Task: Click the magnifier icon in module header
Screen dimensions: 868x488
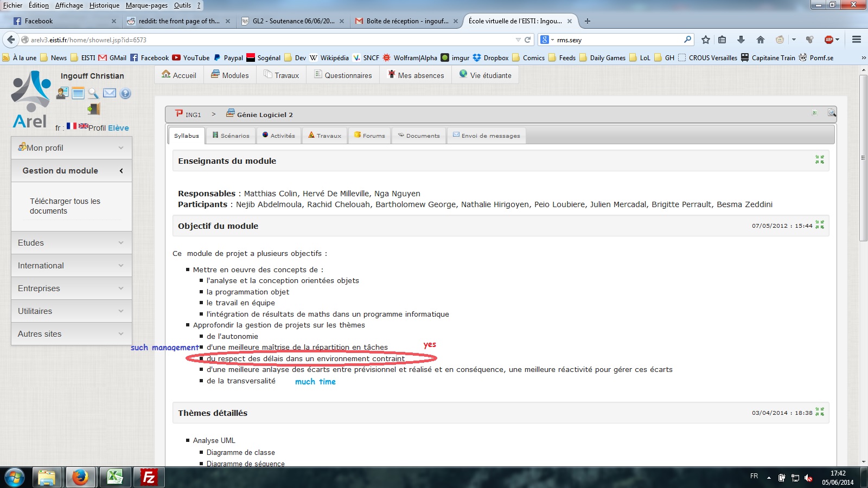Action: pos(831,113)
